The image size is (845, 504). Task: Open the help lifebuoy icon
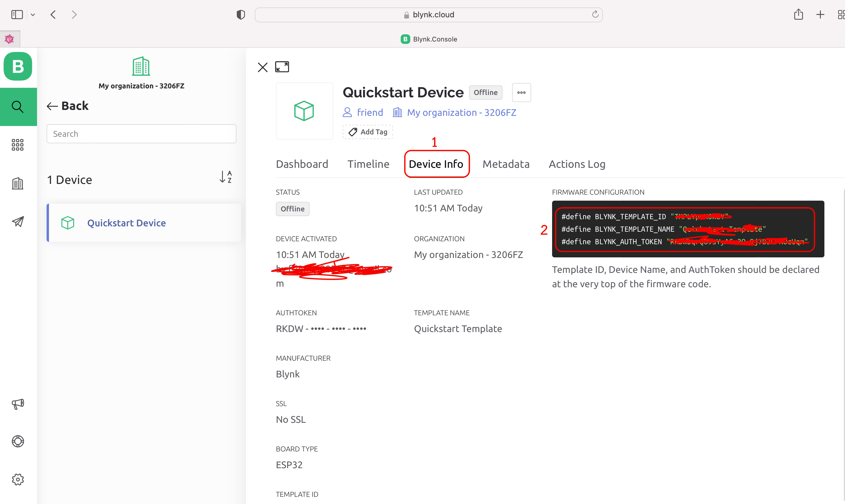[x=18, y=441]
